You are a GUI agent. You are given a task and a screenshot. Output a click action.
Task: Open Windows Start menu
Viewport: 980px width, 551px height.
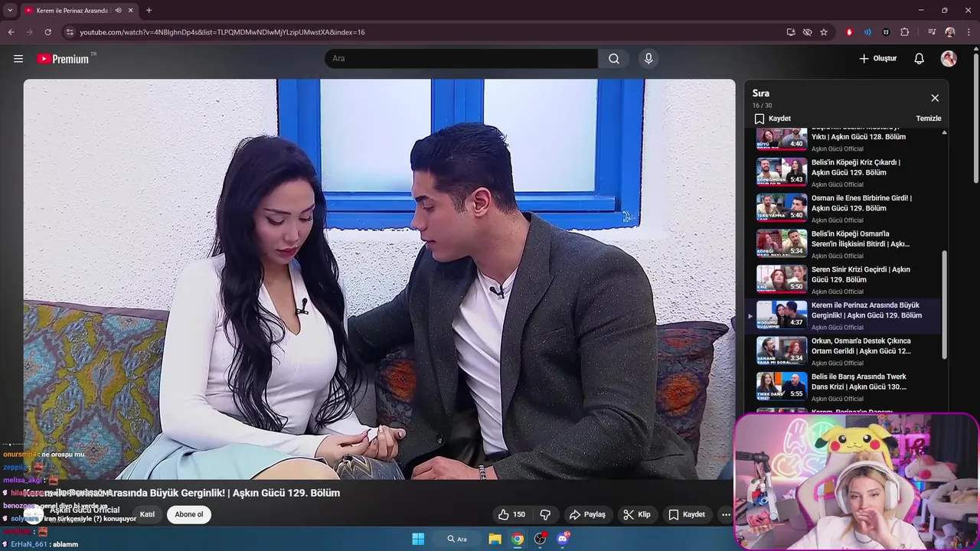click(x=418, y=539)
